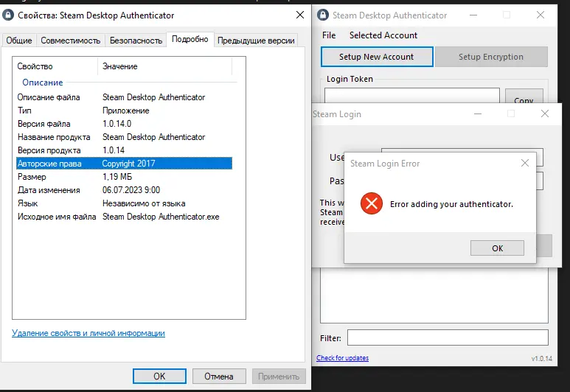
Task: Open the Предыдущие версии tab
Action: click(x=256, y=41)
